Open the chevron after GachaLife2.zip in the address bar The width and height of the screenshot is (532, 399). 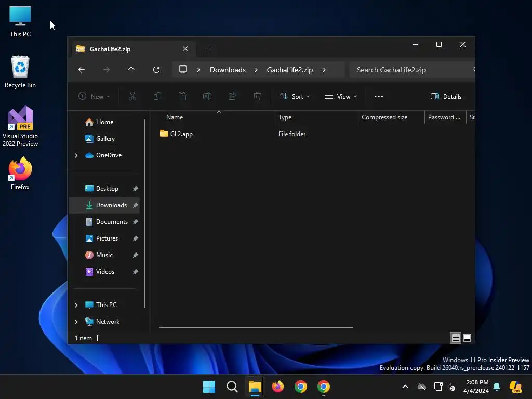[324, 70]
